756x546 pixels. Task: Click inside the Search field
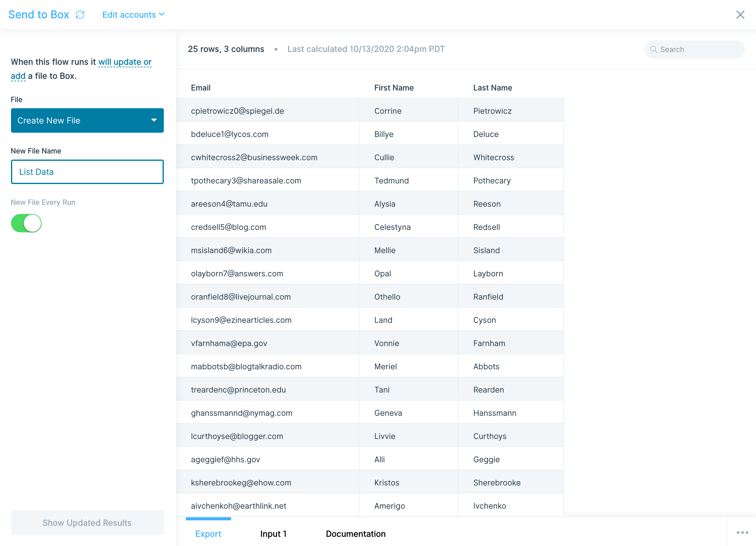(x=694, y=49)
